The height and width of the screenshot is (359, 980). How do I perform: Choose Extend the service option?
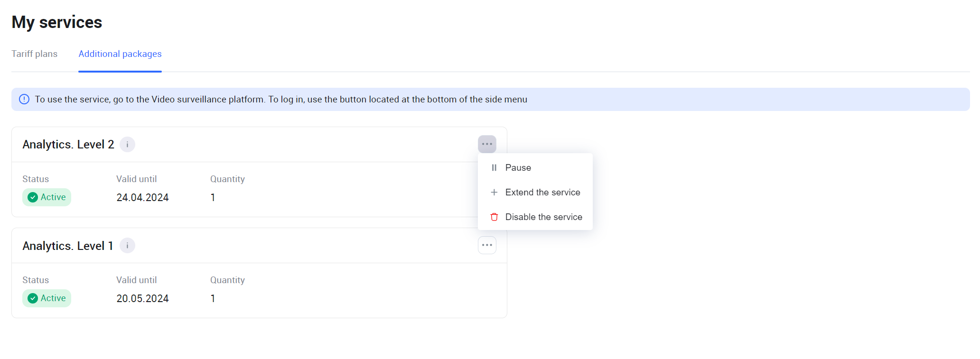click(542, 192)
